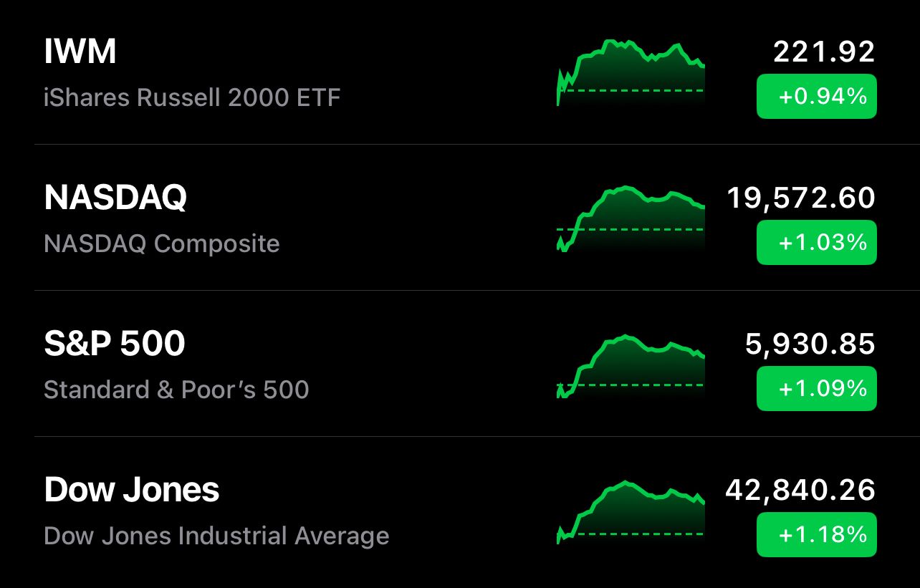Open the S&P 500 sparkline chart
The width and height of the screenshot is (920, 588).
pos(631,366)
